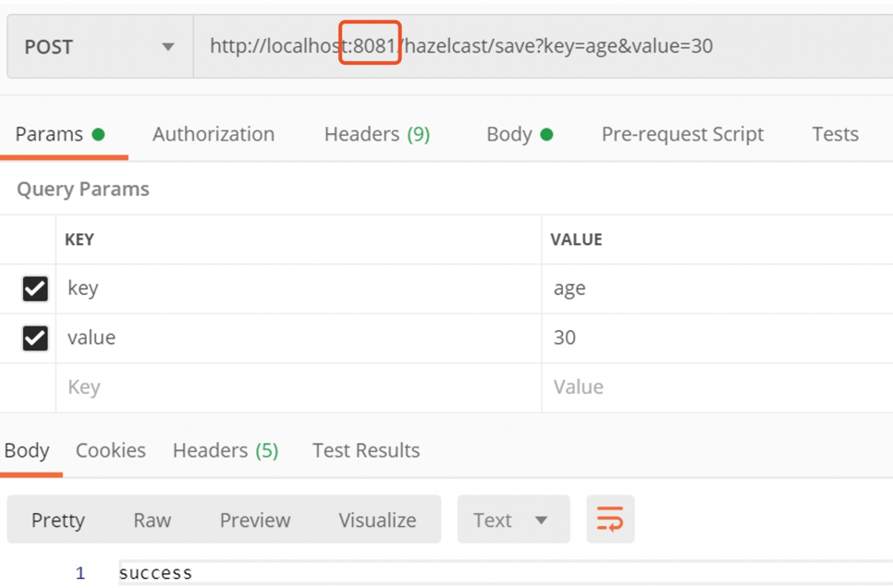Click line number 1 in response
Screen dimensions: 893x588
click(80, 572)
